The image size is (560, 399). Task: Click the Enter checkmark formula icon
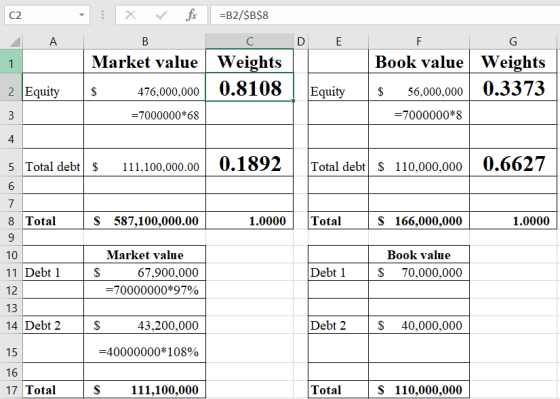coord(161,15)
